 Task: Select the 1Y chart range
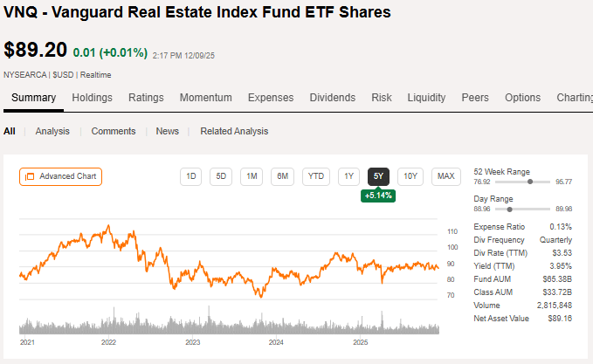click(348, 176)
